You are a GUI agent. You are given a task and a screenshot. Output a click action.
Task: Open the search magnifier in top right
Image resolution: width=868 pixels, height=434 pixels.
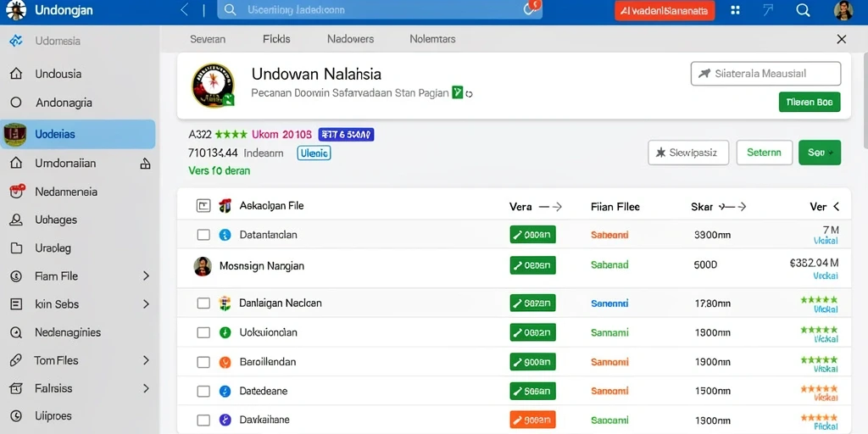(803, 10)
